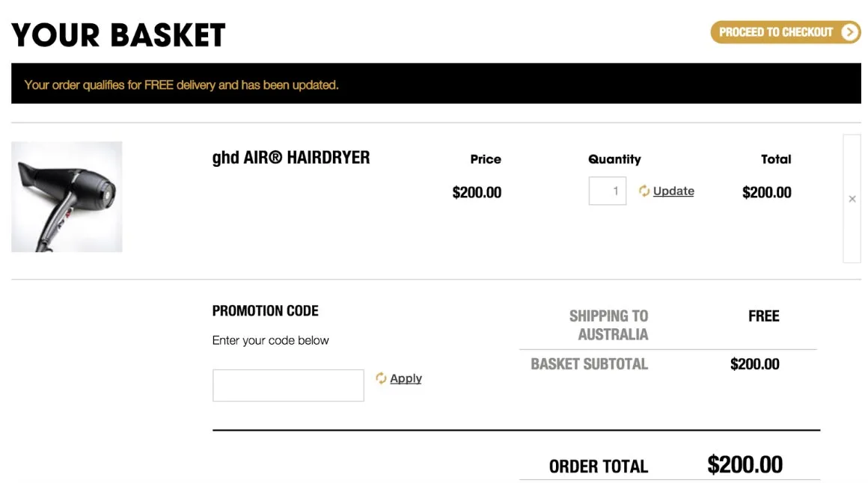Click the Proceed to Checkout button
This screenshot has width=868, height=483.
[x=775, y=32]
